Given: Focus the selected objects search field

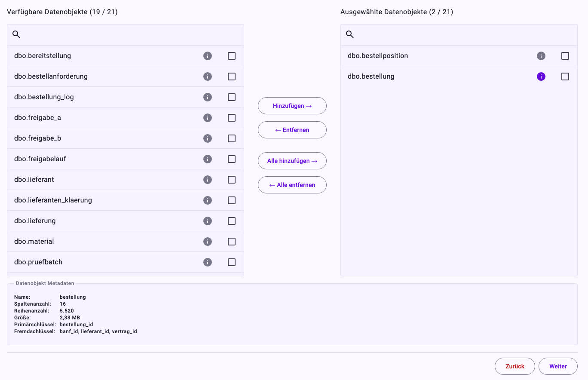Looking at the screenshot, I should coord(459,35).
